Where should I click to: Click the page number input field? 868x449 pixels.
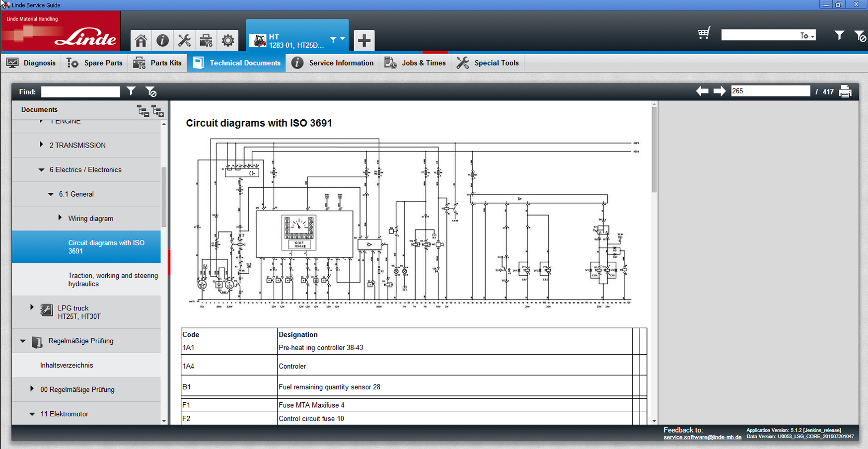pyautogui.click(x=770, y=91)
